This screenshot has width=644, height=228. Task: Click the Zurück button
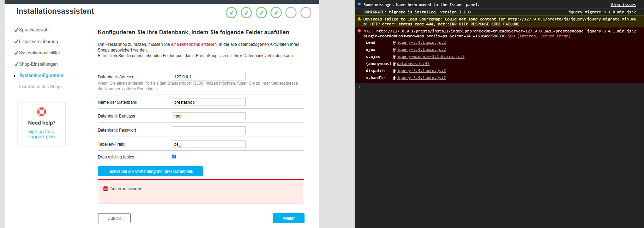tap(114, 218)
